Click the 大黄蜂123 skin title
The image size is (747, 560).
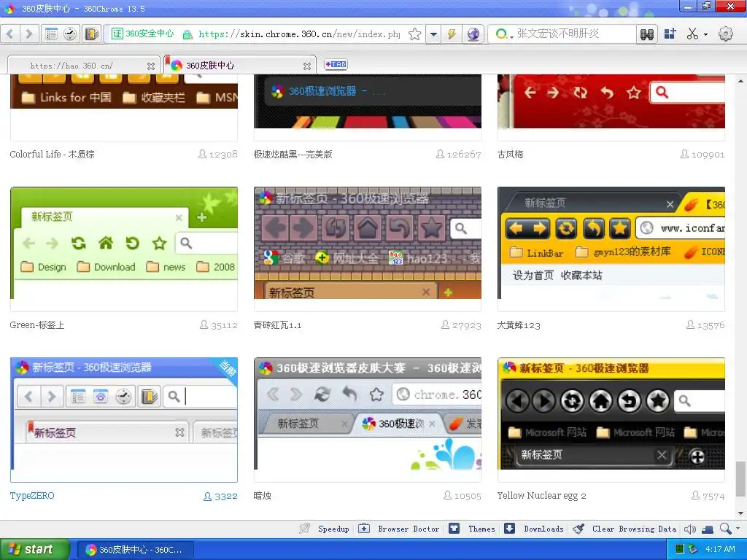click(519, 325)
